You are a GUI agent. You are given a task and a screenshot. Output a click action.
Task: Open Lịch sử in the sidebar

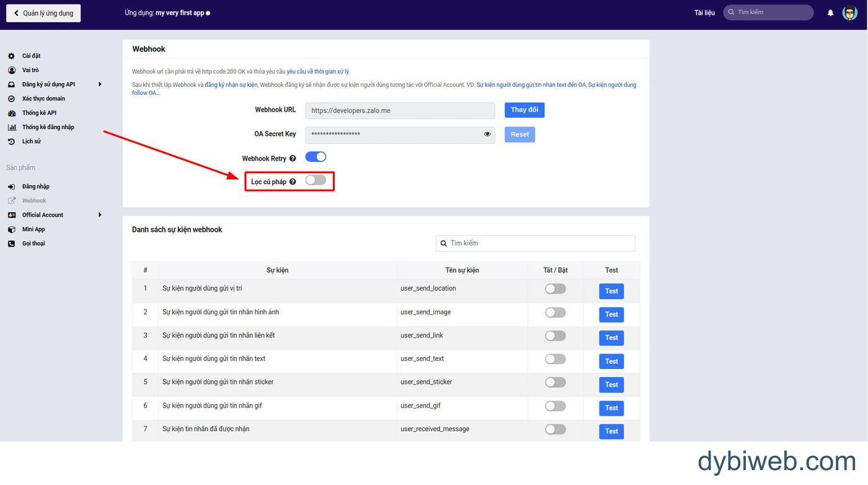coord(32,141)
